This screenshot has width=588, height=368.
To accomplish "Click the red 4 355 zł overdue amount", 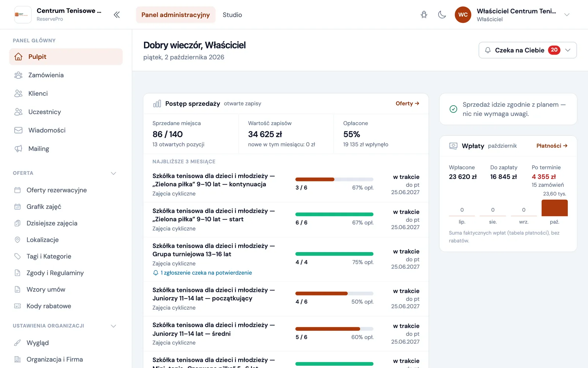I will coord(544,177).
